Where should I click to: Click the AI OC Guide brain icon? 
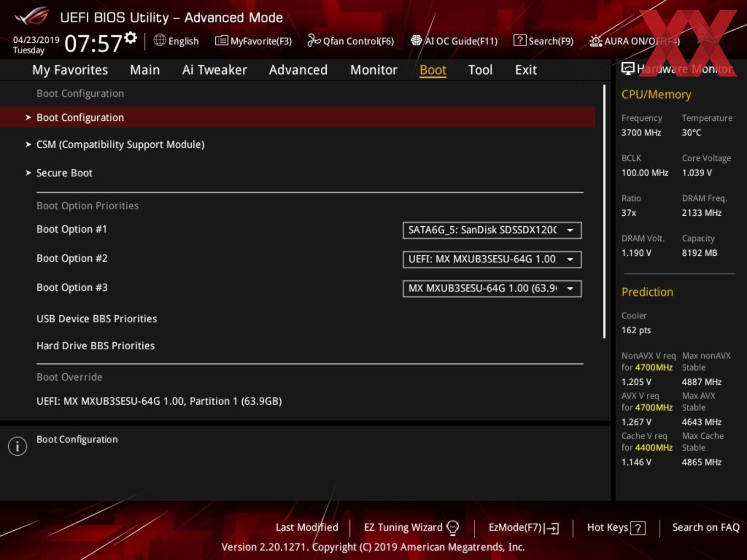[416, 41]
